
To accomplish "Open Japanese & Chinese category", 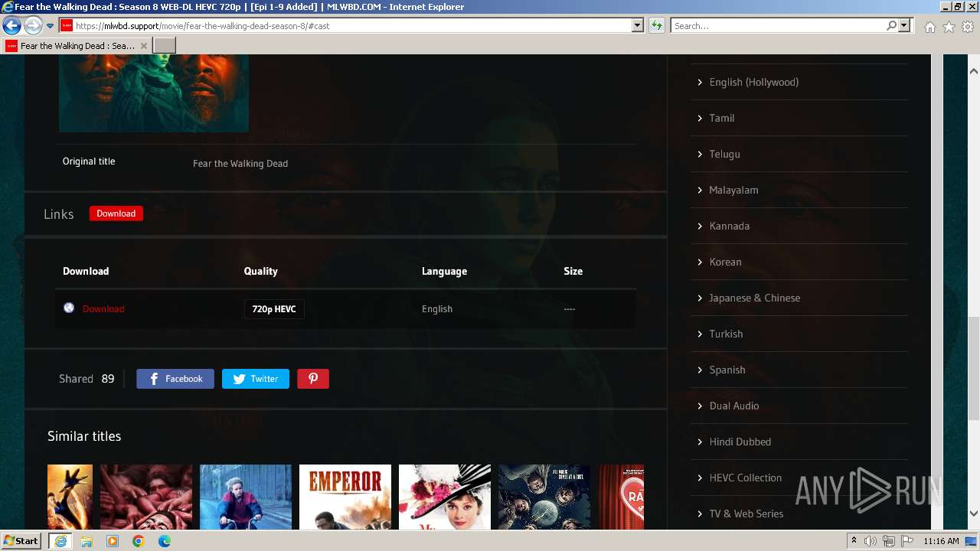I will [754, 298].
